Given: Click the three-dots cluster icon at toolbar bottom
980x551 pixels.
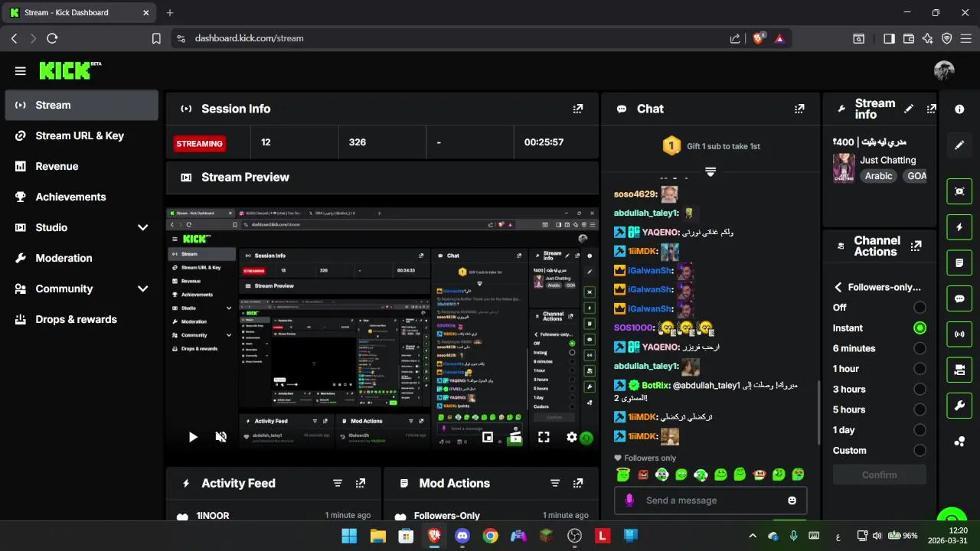Looking at the screenshot, I should [x=959, y=442].
